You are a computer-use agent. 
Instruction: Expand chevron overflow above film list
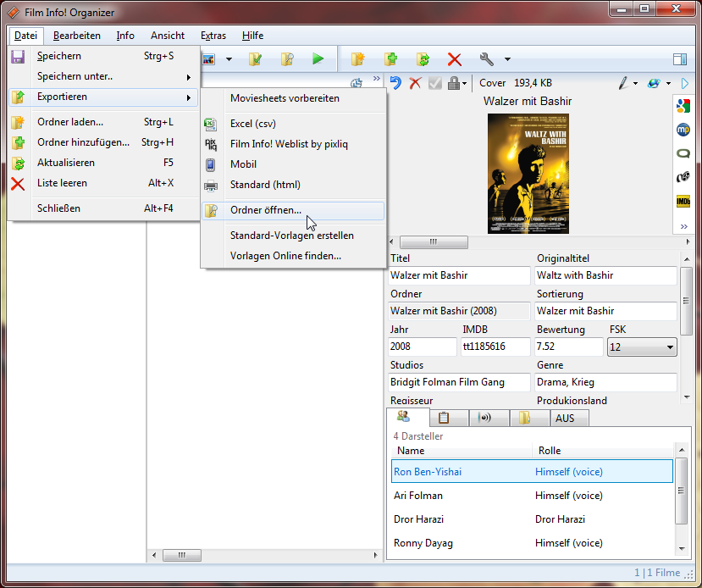pos(377,78)
